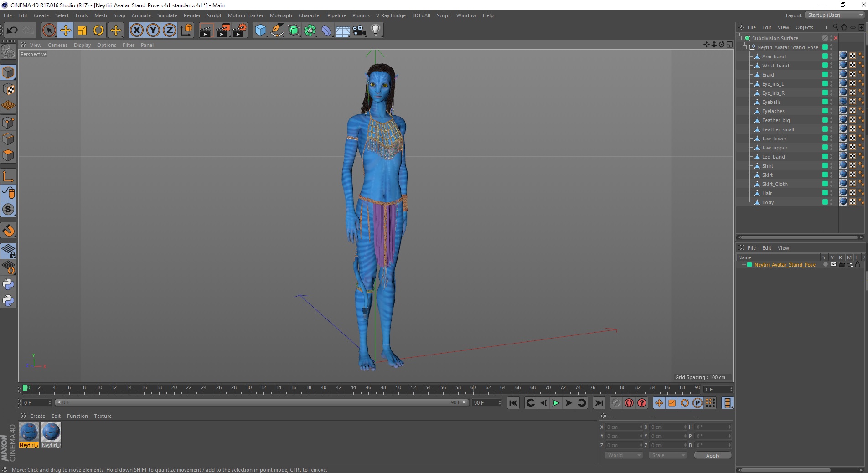Add a Subdivision Surface generator

294,30
